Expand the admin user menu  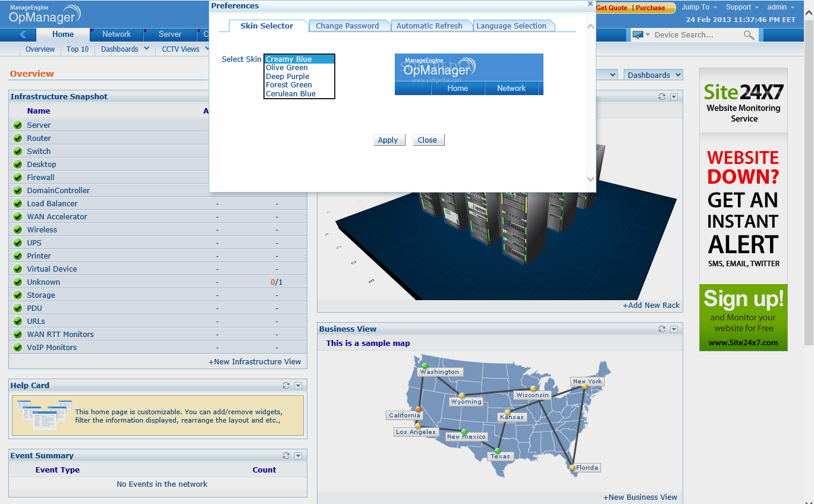[x=781, y=7]
